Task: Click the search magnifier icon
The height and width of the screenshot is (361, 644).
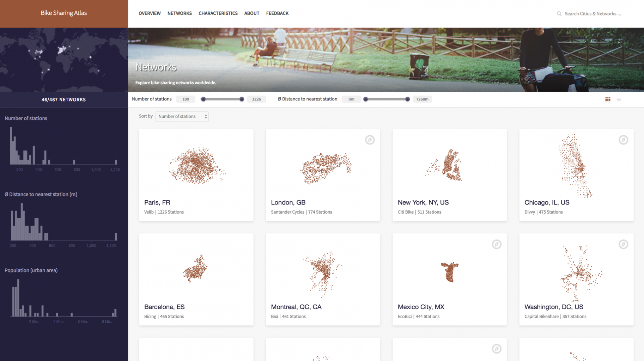Action: 559,14
